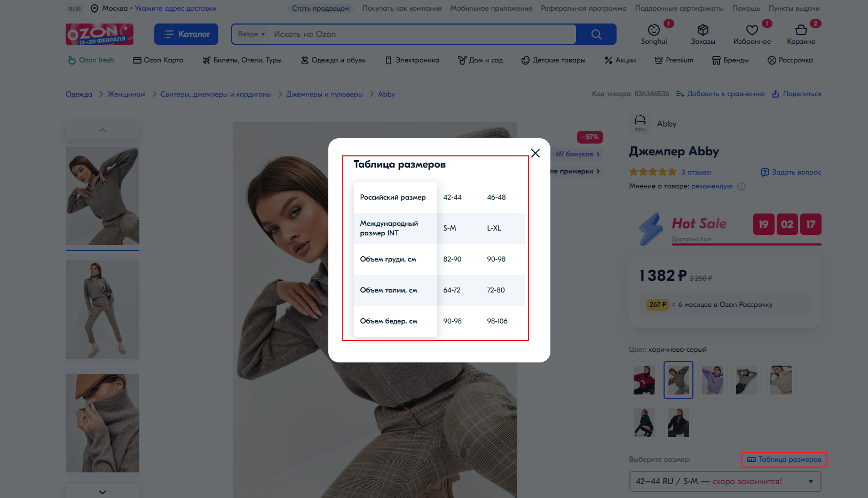Go to Джемперы и пуловеры breadcrumb

(x=325, y=94)
